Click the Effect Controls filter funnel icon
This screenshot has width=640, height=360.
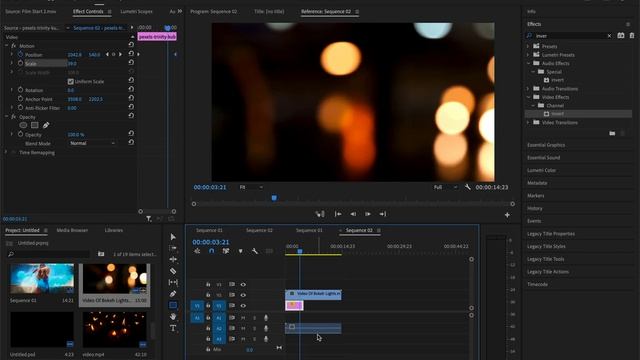coord(149,219)
